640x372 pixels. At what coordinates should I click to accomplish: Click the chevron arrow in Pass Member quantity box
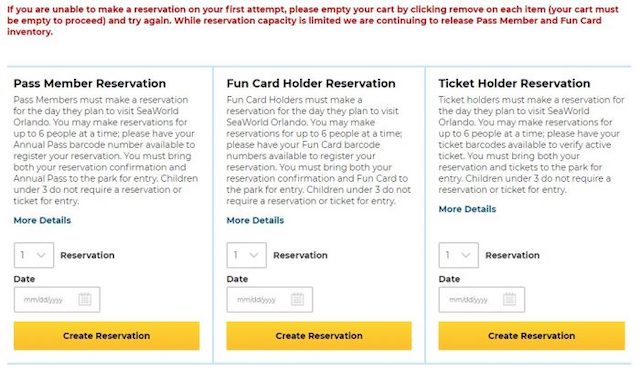click(x=41, y=256)
